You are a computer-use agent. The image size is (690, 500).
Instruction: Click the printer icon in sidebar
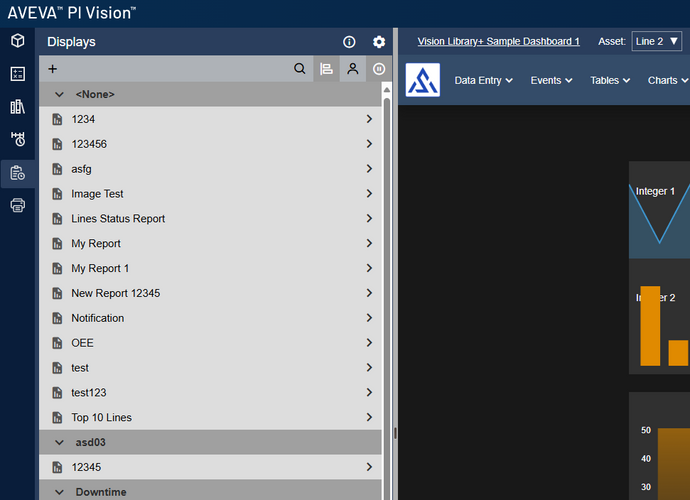[x=18, y=205]
